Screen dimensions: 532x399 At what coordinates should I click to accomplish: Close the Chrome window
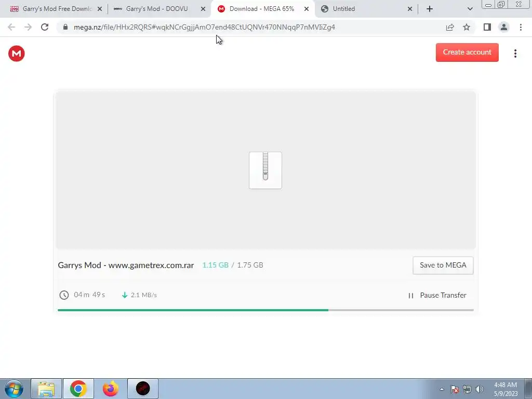point(518,5)
